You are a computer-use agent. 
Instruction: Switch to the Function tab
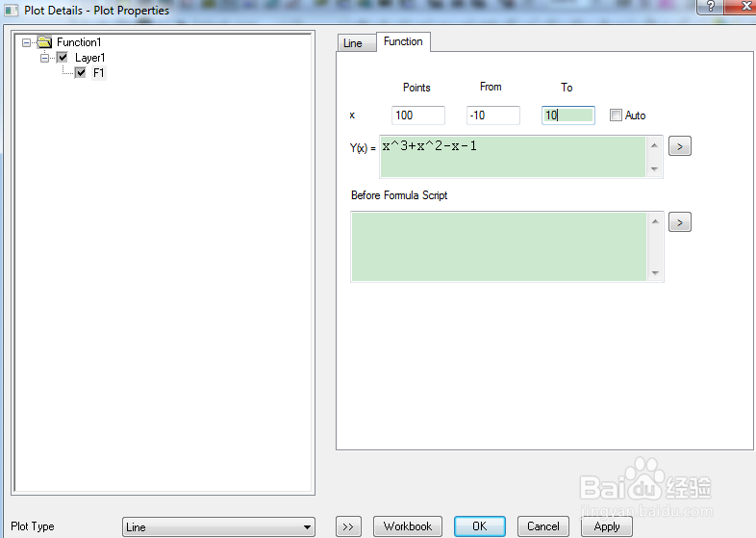pyautogui.click(x=403, y=41)
